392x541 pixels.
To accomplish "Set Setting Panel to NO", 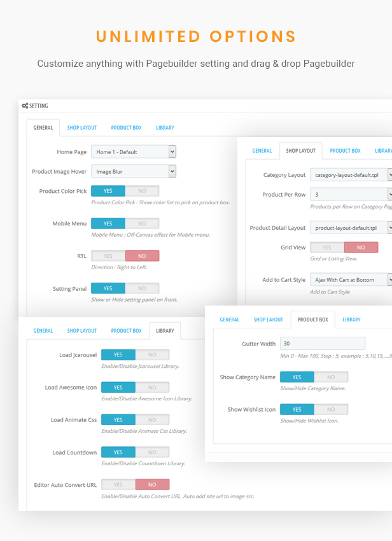I will tap(142, 288).
